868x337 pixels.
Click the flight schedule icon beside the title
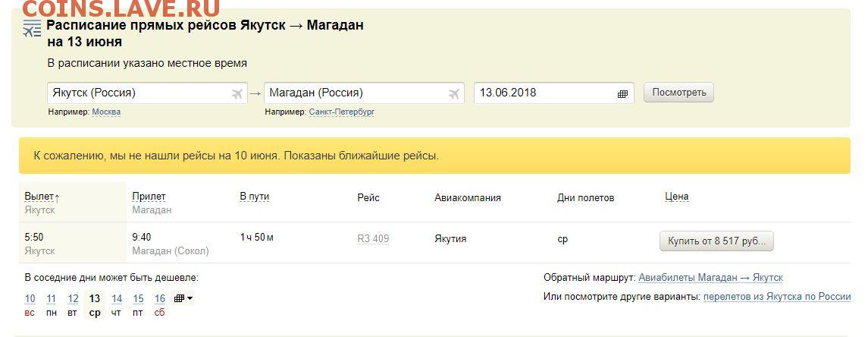(32, 28)
